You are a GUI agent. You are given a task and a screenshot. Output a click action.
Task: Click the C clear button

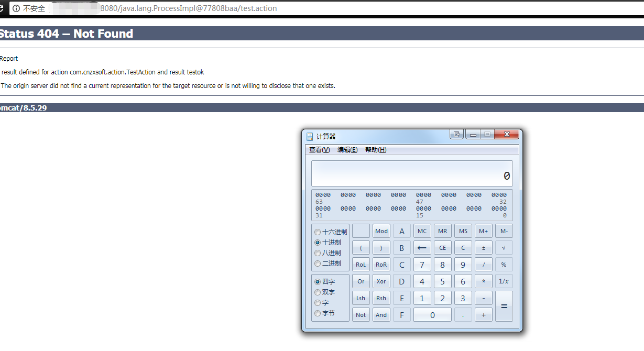pyautogui.click(x=463, y=248)
